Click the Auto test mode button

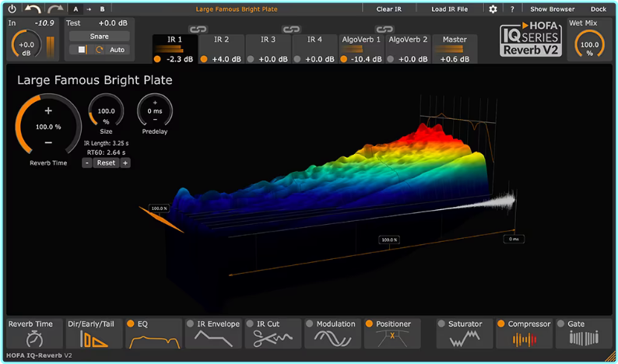click(117, 50)
